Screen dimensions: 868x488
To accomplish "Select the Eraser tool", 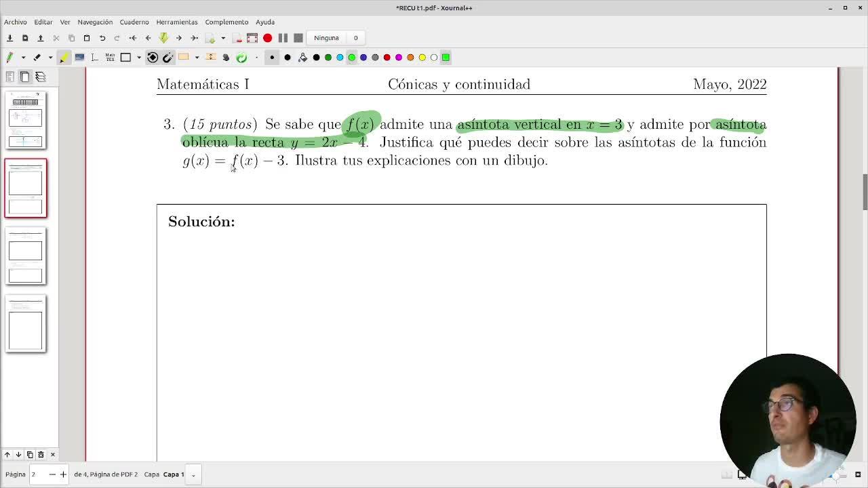I will coord(37,58).
